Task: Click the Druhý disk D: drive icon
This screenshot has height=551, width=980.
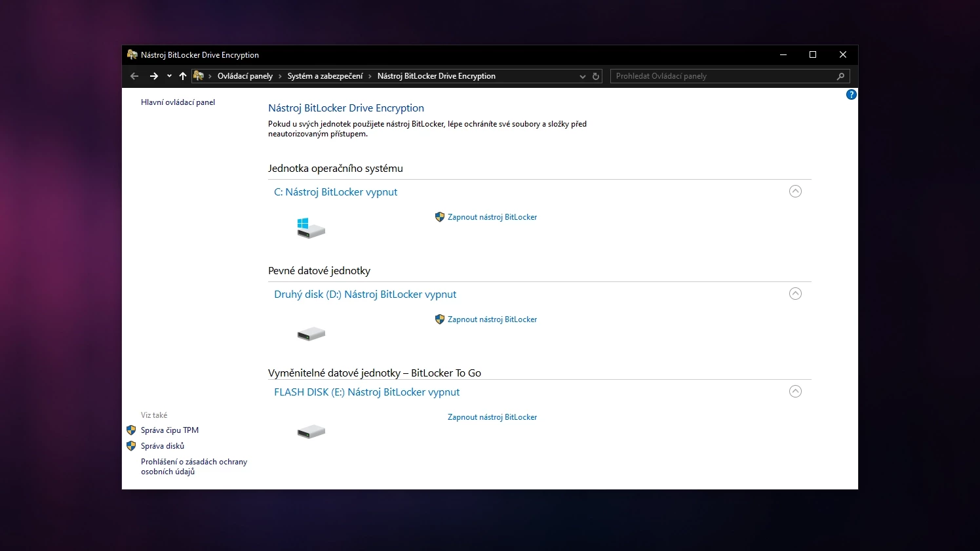Action: point(311,334)
